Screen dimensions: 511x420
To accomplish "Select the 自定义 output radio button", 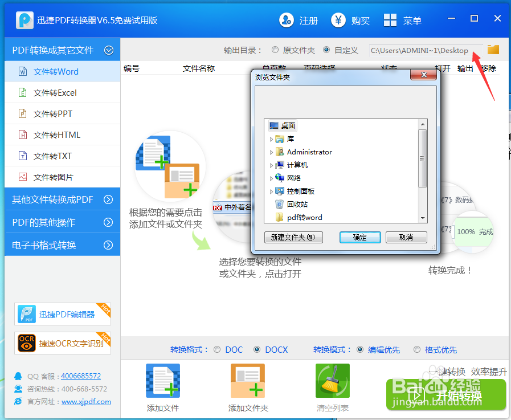I will pyautogui.click(x=326, y=50).
